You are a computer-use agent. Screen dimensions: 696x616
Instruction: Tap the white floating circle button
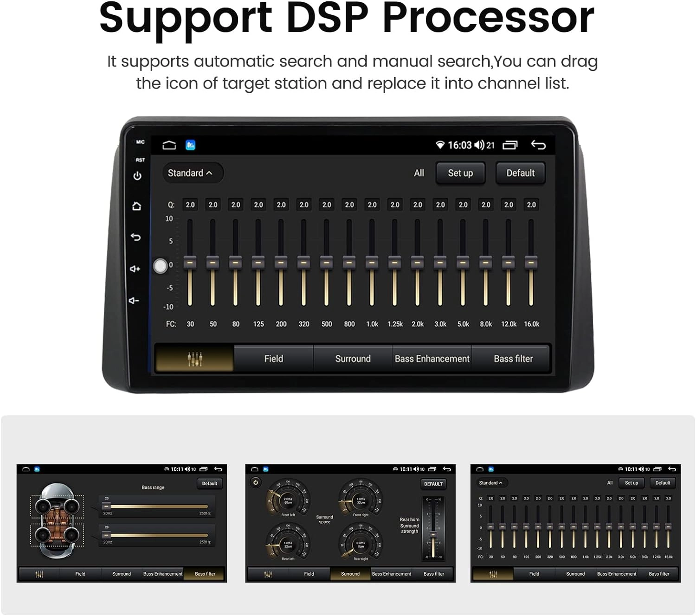(x=160, y=266)
